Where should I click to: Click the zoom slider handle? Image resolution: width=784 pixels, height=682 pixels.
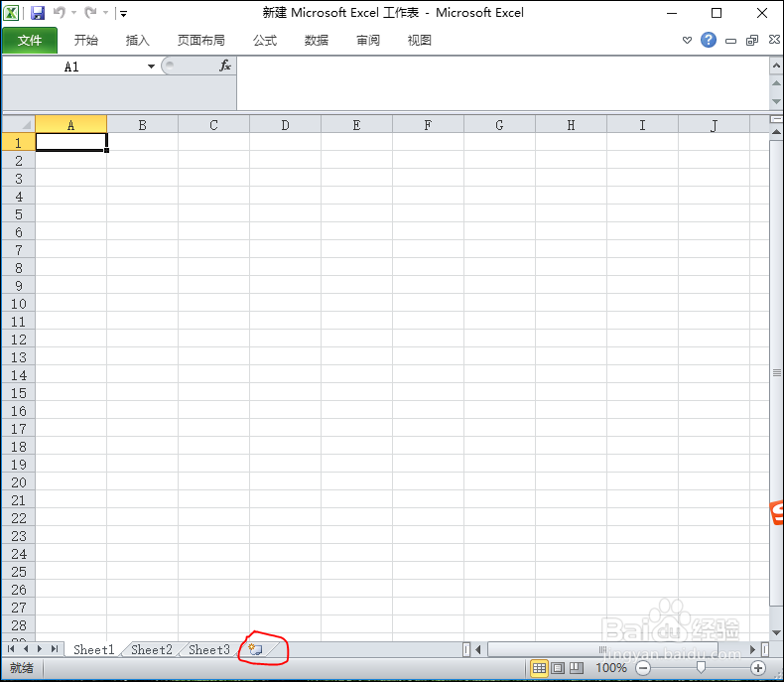pos(701,668)
